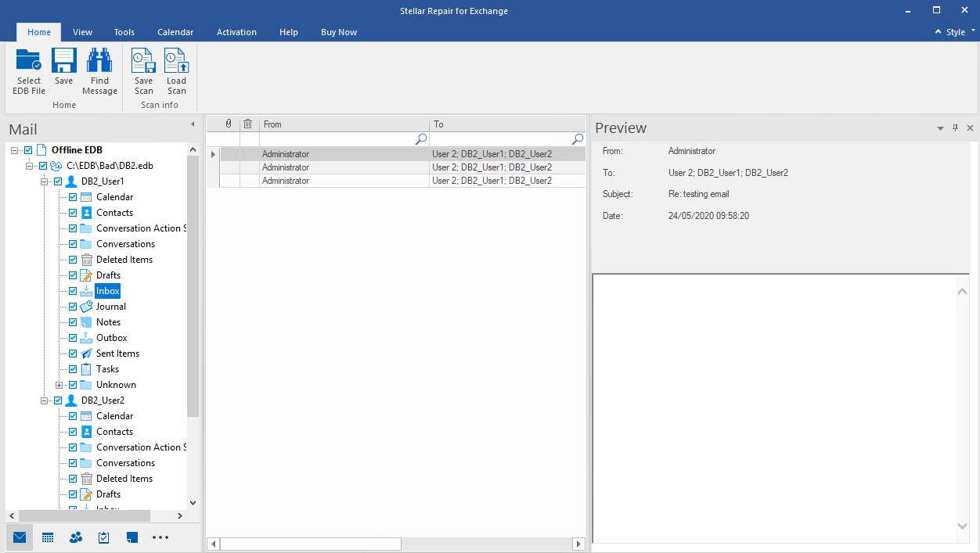
Task: Click the Journal folder icon under DB2_User1
Action: [x=86, y=307]
